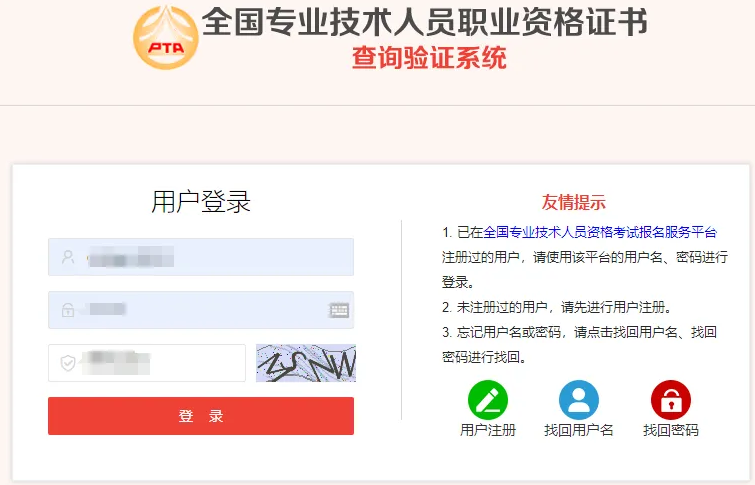This screenshot has height=485, width=755.
Task: Click the red 找回密码 lock icon
Action: coord(671,400)
